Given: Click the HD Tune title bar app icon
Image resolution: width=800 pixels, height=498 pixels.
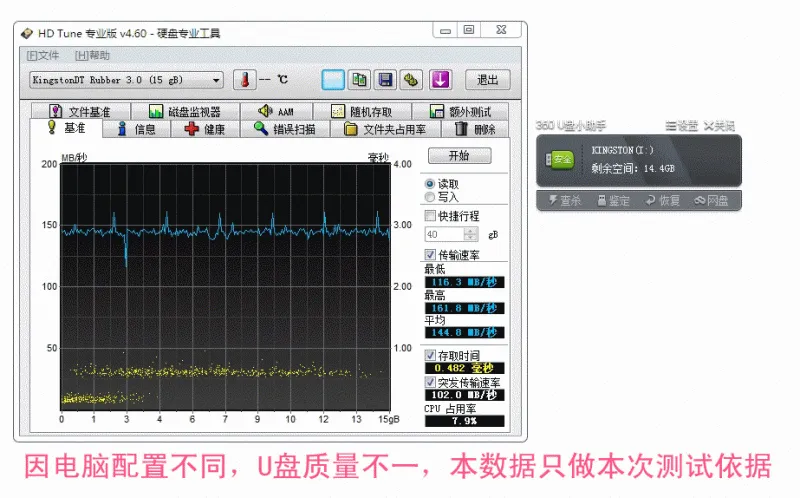Looking at the screenshot, I should click(x=27, y=34).
